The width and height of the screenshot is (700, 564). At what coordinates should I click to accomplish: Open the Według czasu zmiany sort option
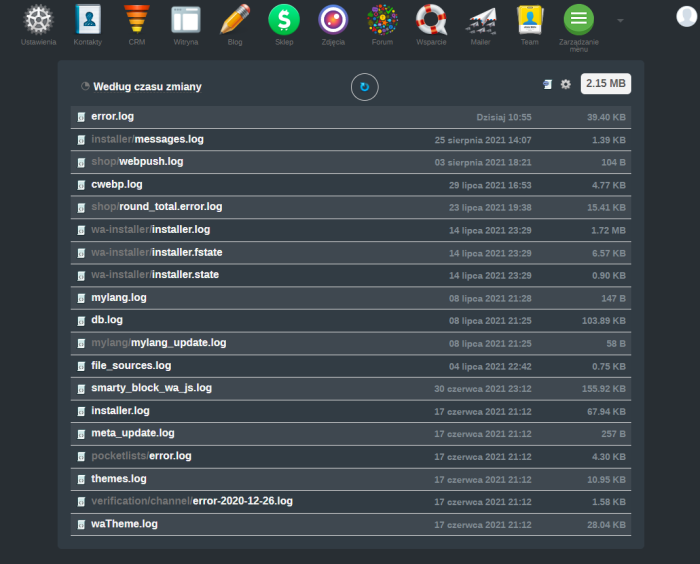point(146,87)
